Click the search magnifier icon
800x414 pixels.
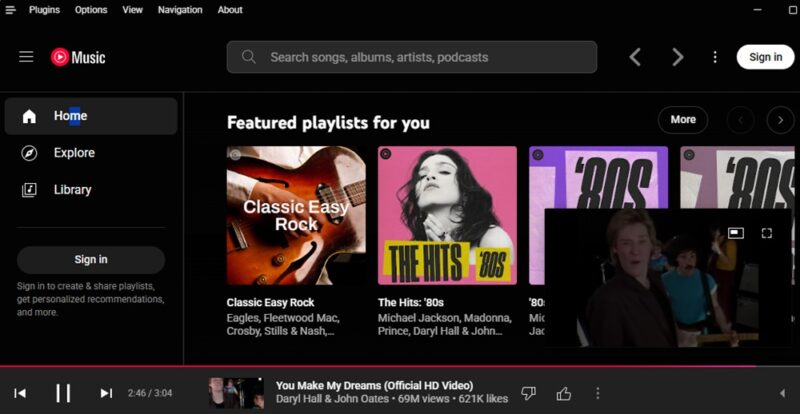click(x=248, y=57)
